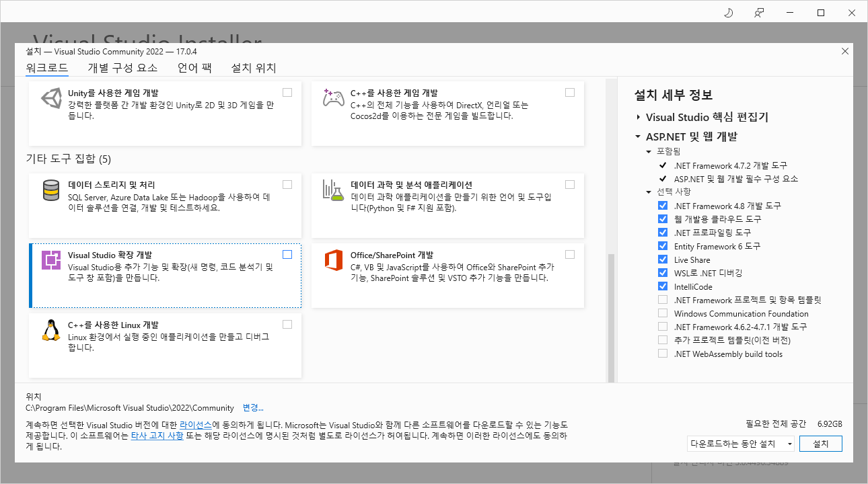The width and height of the screenshot is (868, 484).
Task: Check the Linux development with C++ workload
Action: [x=287, y=324]
